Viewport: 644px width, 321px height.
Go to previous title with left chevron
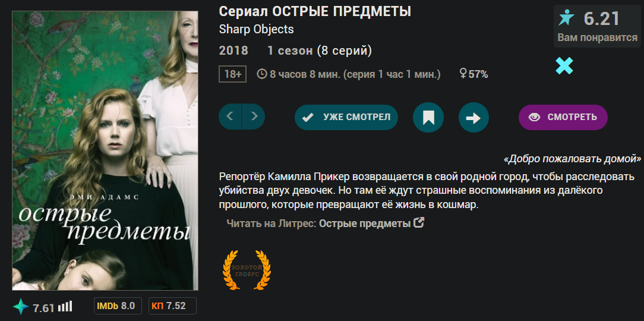pyautogui.click(x=231, y=117)
